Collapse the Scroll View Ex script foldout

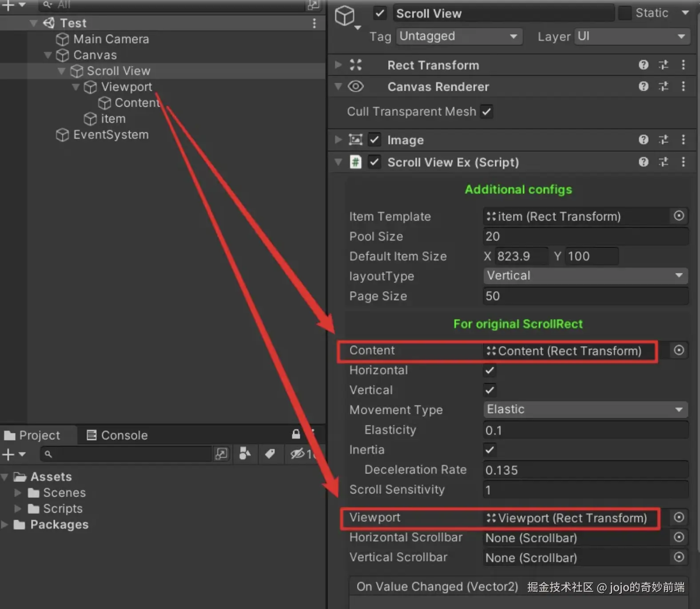pos(338,162)
